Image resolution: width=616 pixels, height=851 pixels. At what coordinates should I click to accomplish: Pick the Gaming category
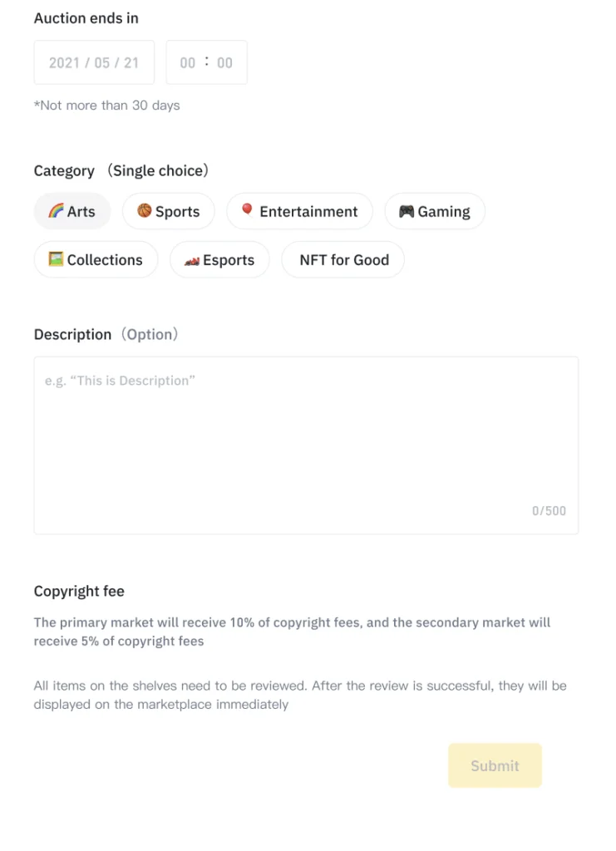point(435,211)
